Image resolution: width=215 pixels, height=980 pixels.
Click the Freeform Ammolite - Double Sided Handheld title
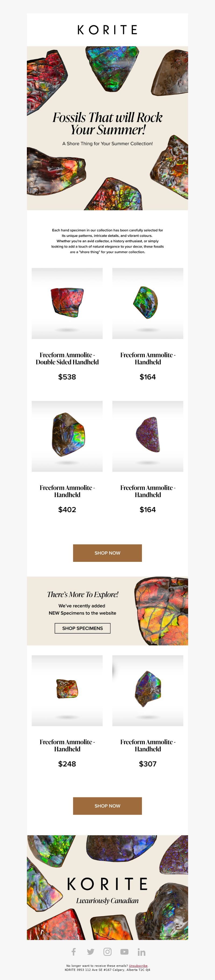pos(67,358)
